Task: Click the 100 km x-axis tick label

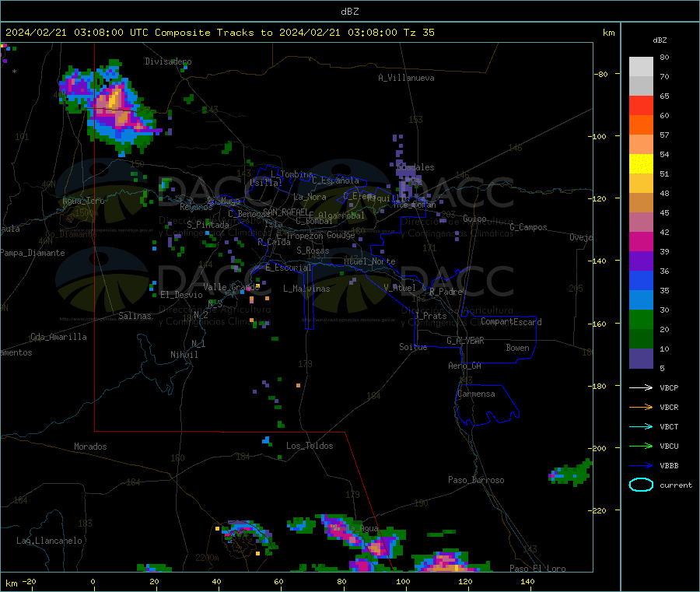Action: [403, 581]
